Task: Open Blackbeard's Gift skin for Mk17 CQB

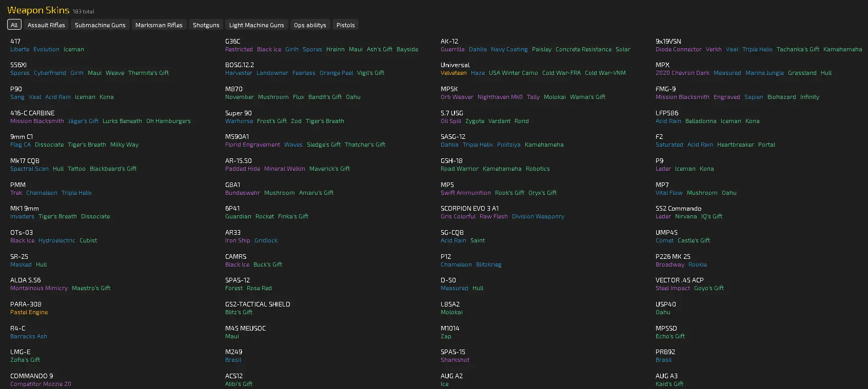Action: [113, 169]
